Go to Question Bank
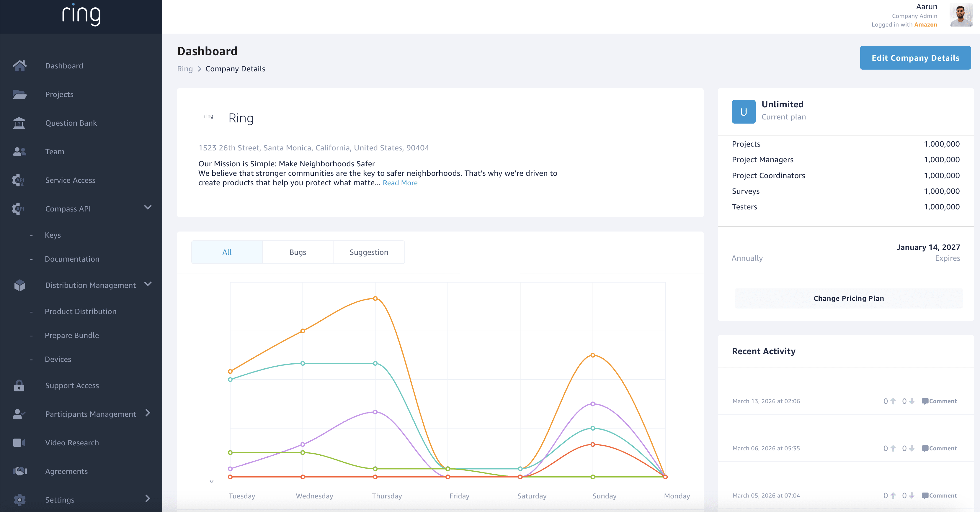The image size is (980, 512). coord(71,123)
